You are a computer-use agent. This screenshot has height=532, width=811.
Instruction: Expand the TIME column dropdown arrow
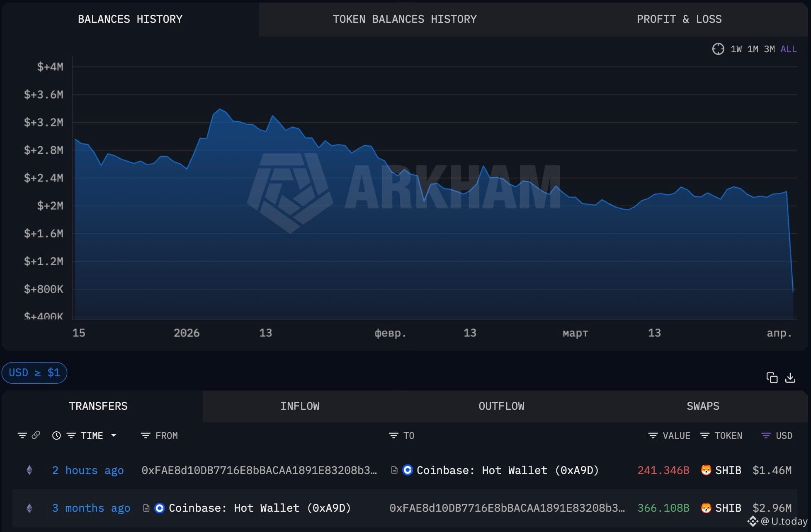(x=114, y=435)
